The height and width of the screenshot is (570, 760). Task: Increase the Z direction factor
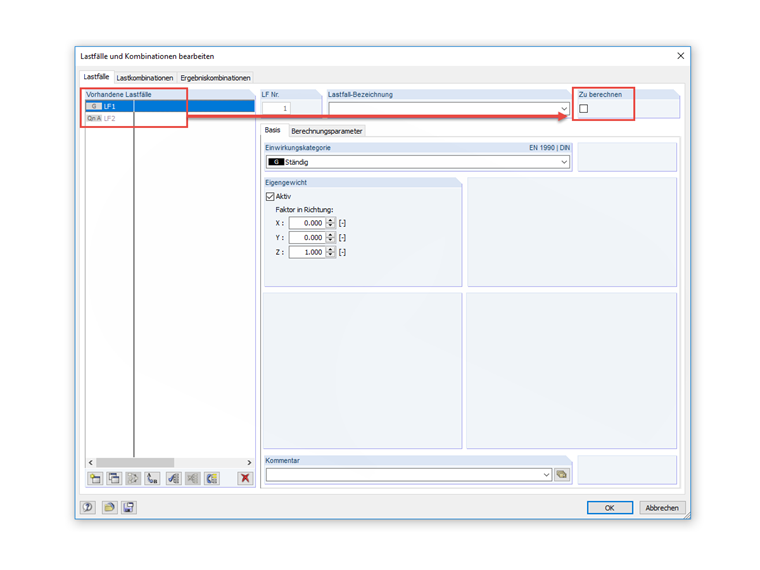click(331, 249)
